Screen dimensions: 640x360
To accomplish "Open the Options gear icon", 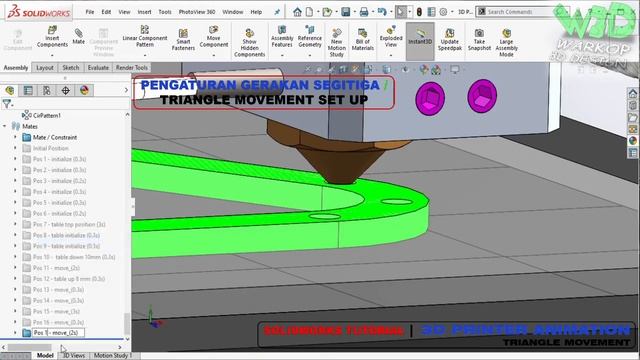I will 443,12.
